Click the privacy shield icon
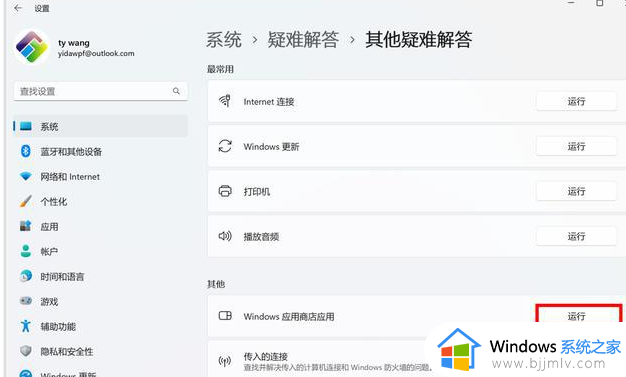This screenshot has height=377, width=626. pyautogui.click(x=26, y=351)
